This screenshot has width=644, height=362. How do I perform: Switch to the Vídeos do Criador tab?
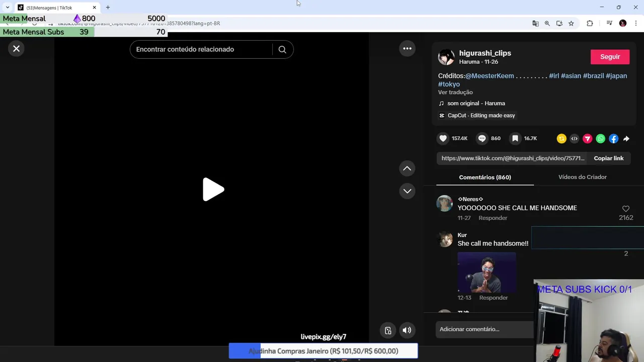click(582, 177)
